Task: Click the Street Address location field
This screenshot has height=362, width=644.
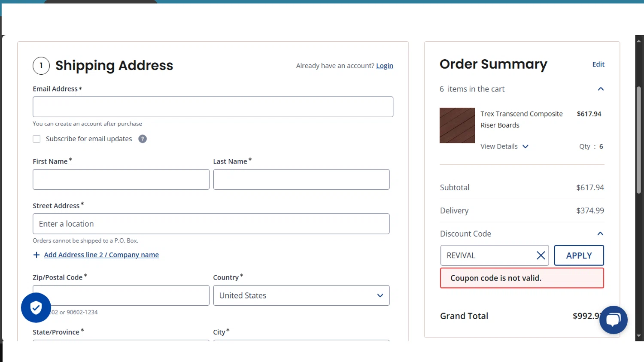Action: point(211,224)
